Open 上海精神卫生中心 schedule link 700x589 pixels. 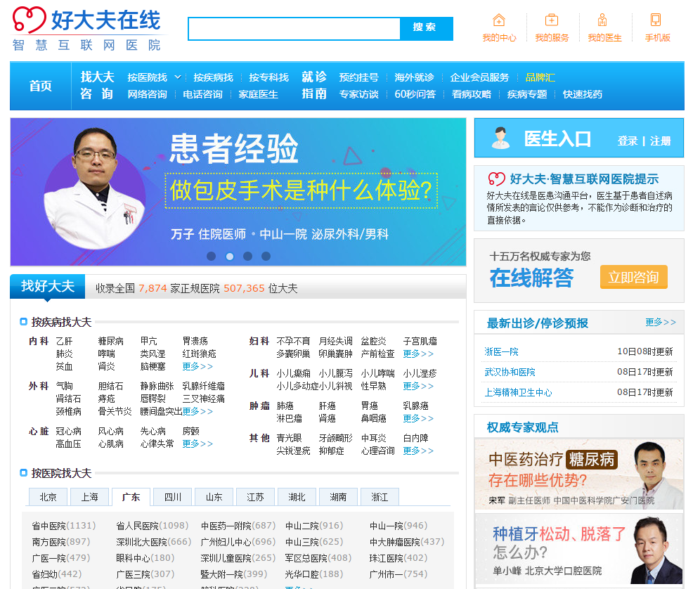click(518, 392)
